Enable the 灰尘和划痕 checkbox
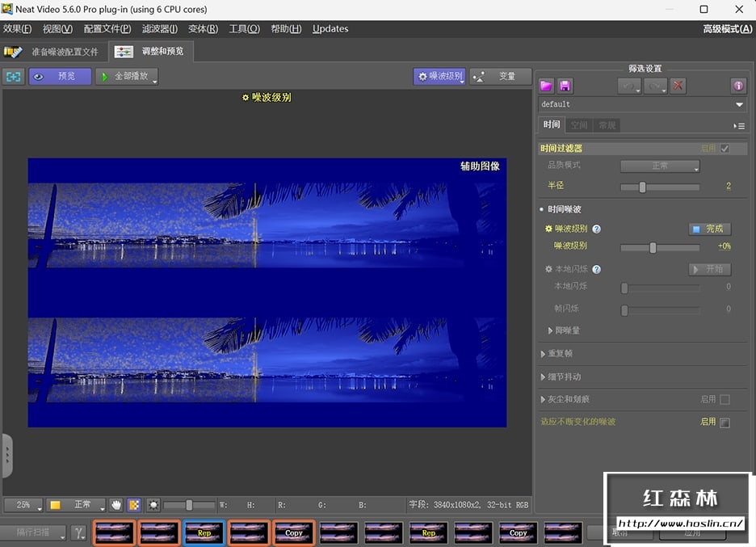 coord(724,399)
